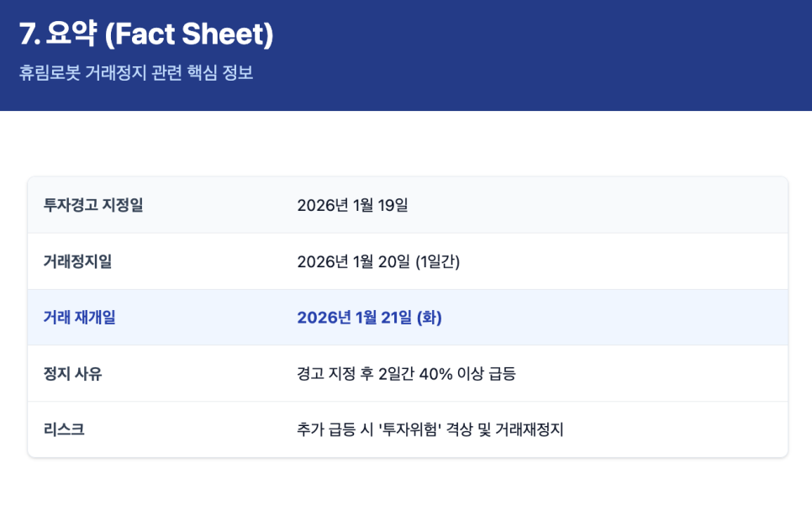The image size is (812, 516).
Task: Select the 투자경고 지정일 row label
Action: [x=93, y=205]
